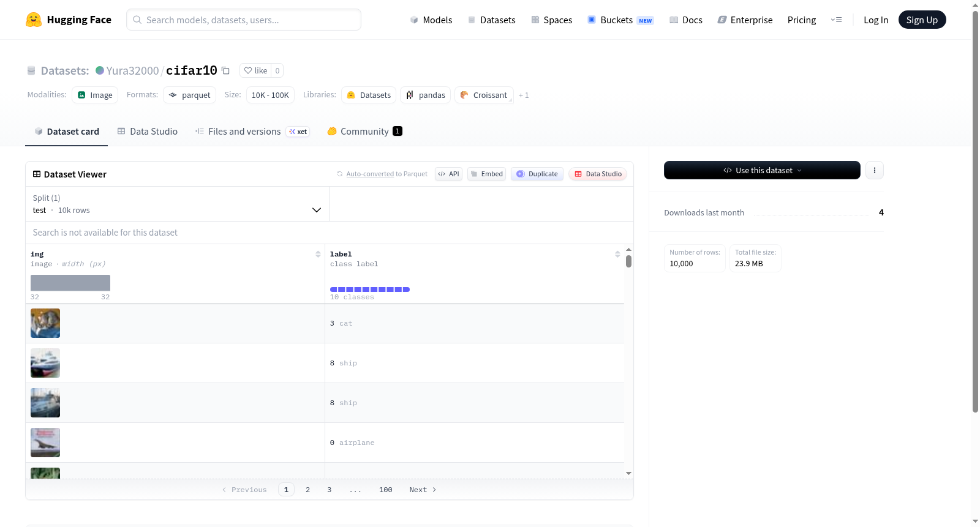980x527 pixels.
Task: Click the img width histogram bar
Action: (70, 283)
